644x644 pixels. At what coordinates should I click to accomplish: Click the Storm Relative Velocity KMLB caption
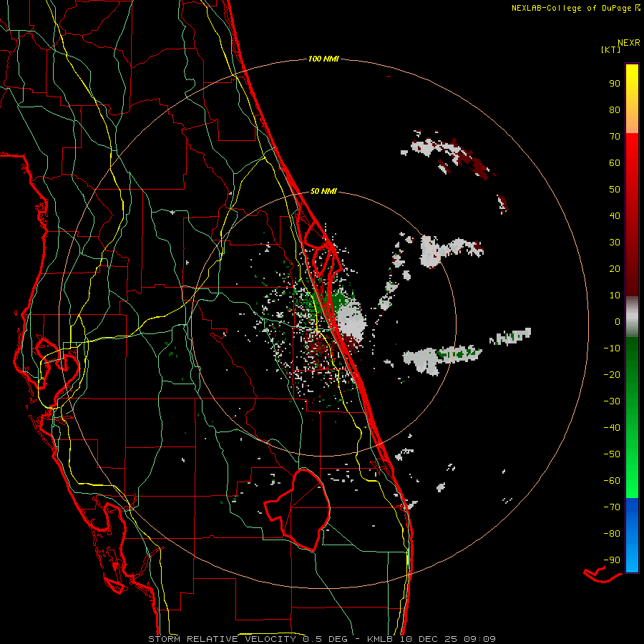pos(322,639)
